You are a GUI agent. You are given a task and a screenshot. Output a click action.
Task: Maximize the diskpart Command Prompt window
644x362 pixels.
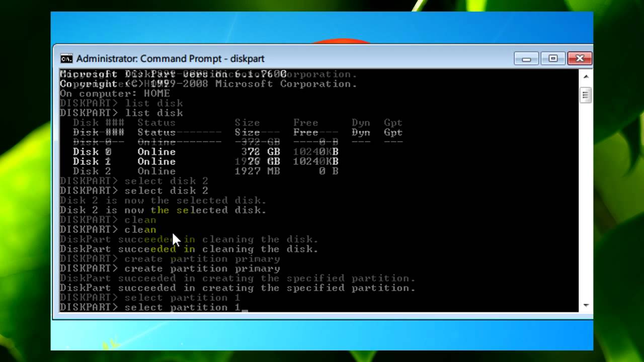point(553,59)
